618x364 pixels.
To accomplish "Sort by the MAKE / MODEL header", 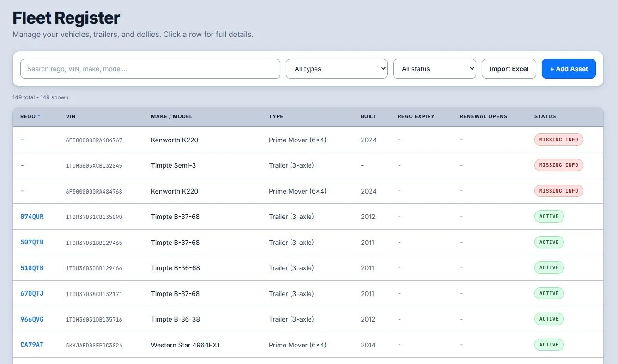I will (171, 116).
